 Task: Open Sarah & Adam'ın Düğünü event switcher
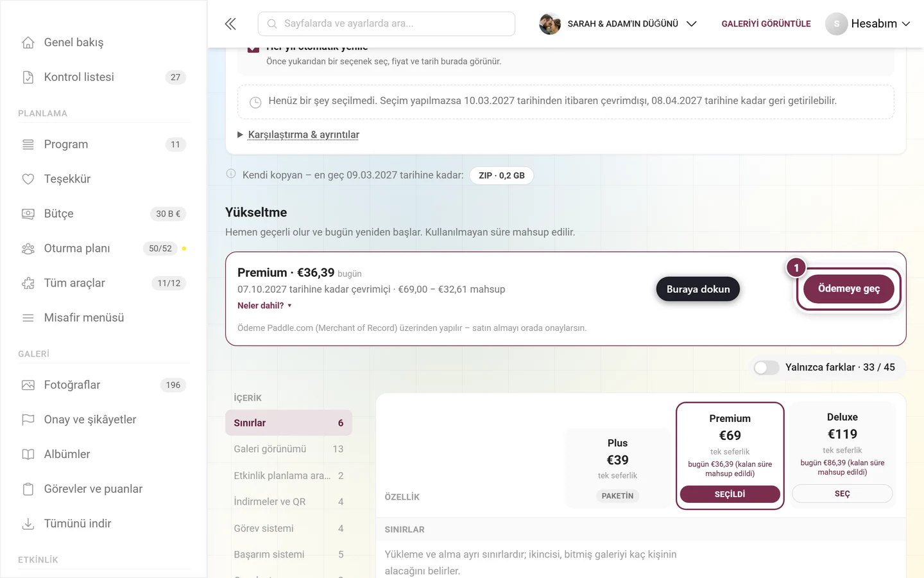pyautogui.click(x=618, y=24)
